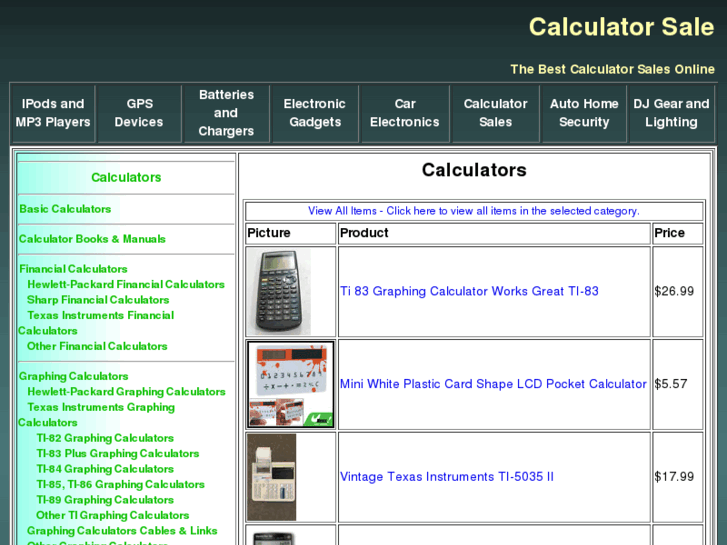Open the iPods and MP3 Players tab

(x=53, y=113)
